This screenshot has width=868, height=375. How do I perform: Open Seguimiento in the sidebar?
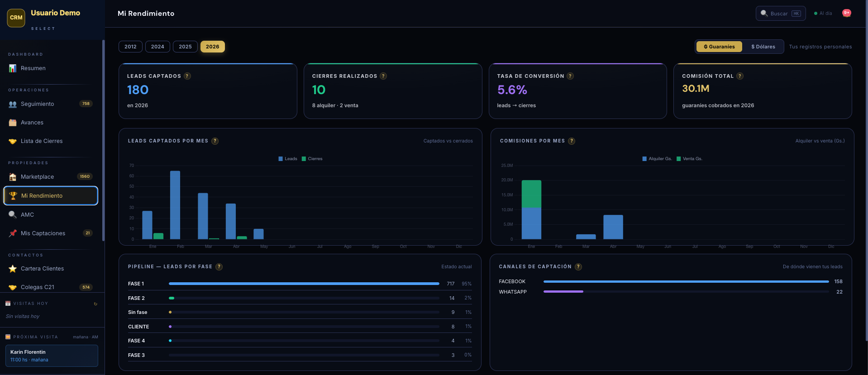pos(51,104)
